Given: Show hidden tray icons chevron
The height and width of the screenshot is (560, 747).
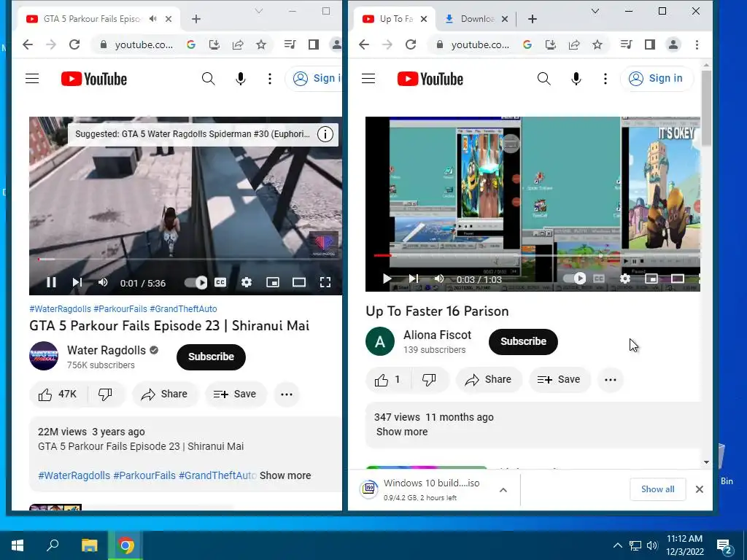Looking at the screenshot, I should click(x=617, y=545).
